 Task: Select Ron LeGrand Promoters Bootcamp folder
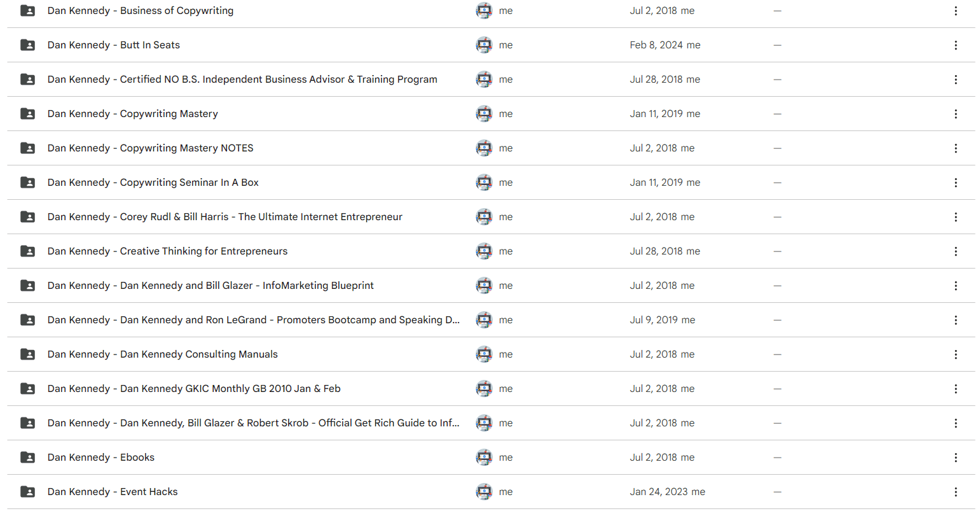tap(254, 320)
